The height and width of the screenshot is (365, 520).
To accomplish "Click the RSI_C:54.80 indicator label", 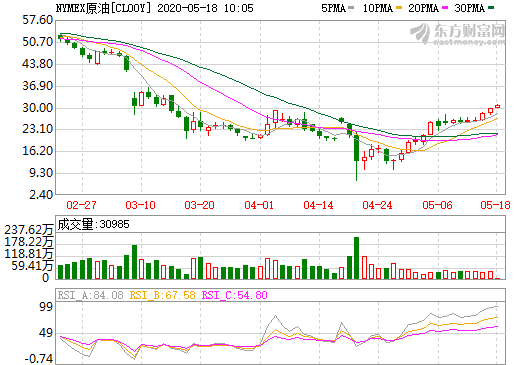I will point(235,295).
